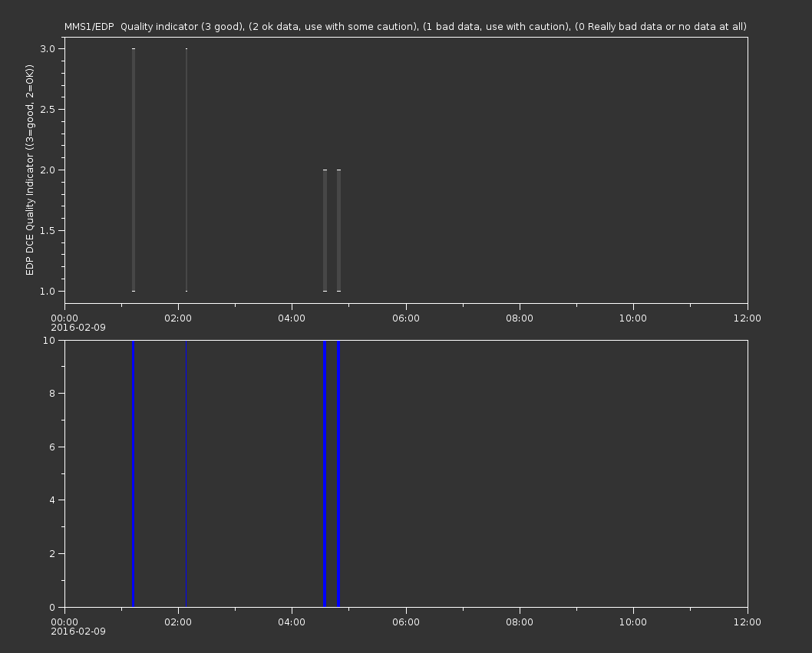Click the 06:00 time label under blue-bar panel
Screen dimensions: 812x653
click(406, 622)
